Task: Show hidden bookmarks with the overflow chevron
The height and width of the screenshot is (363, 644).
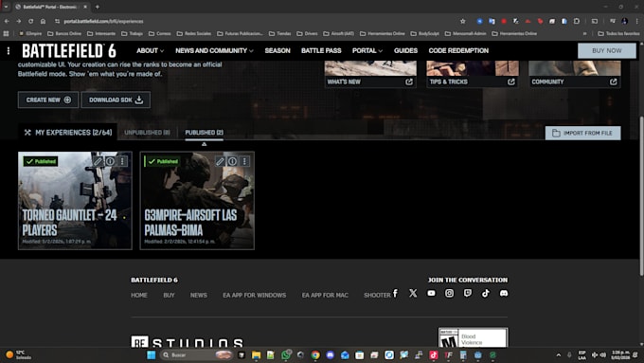Action: coord(585,34)
